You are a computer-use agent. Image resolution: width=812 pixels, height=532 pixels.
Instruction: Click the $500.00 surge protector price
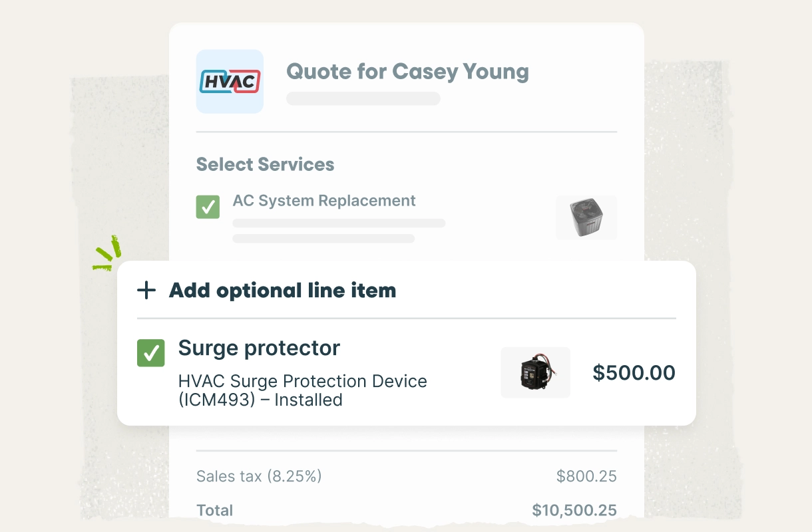click(634, 372)
